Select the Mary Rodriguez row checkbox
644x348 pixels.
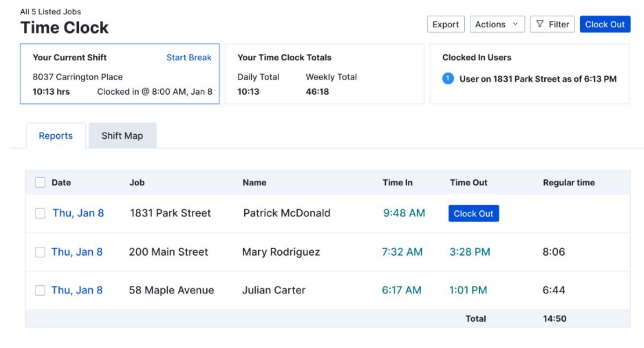point(40,252)
